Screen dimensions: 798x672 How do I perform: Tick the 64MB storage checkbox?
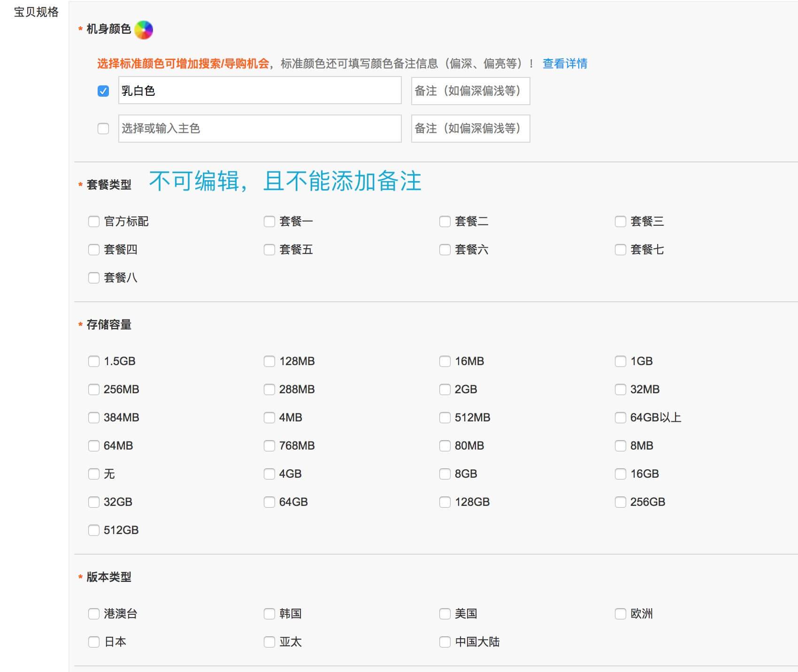(x=94, y=445)
